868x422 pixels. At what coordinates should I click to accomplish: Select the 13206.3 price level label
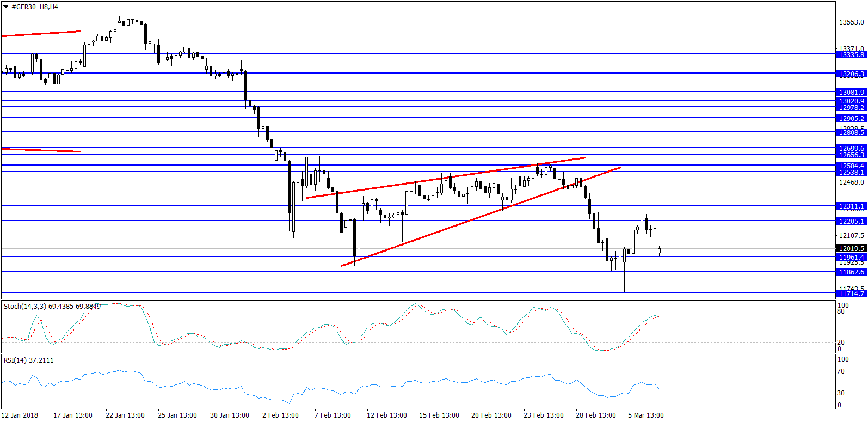851,74
